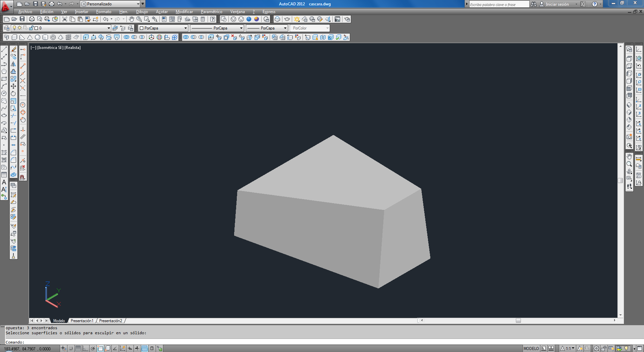Open the layer selection dropdown
Viewport: 644px width, 352px height.
[109, 28]
